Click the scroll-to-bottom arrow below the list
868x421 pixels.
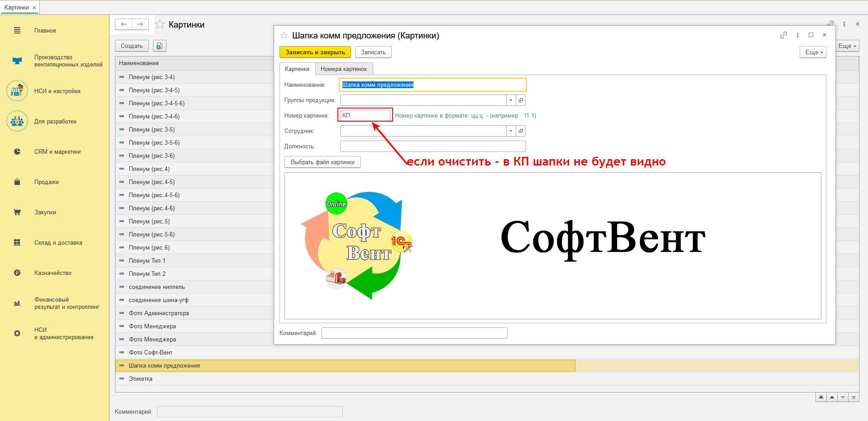tap(854, 397)
